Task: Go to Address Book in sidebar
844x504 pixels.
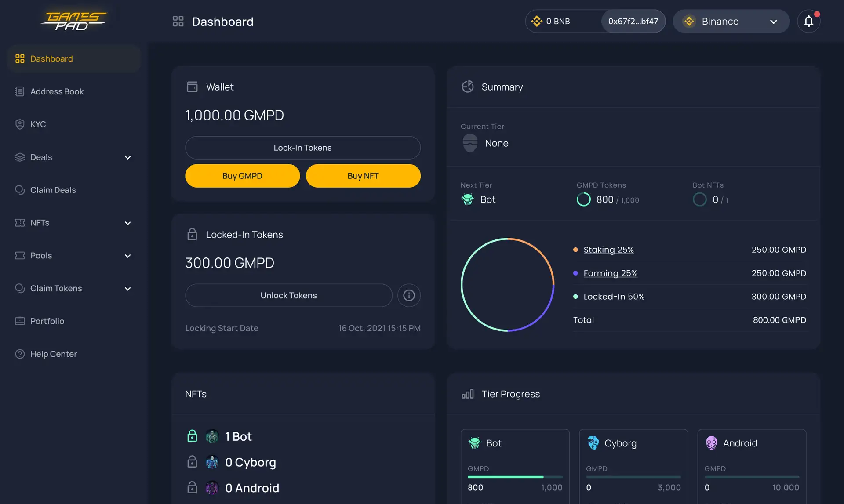Action: tap(57, 91)
